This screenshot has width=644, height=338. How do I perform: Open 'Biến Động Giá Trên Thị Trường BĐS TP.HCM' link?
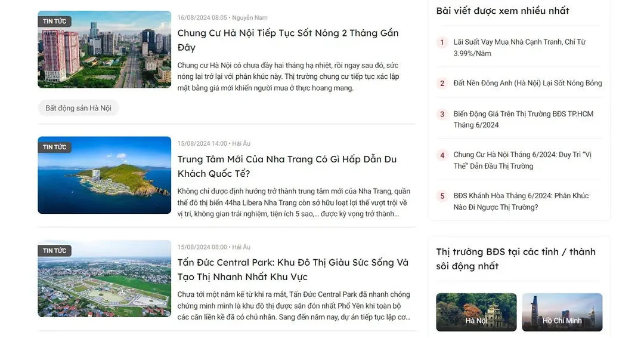click(524, 119)
